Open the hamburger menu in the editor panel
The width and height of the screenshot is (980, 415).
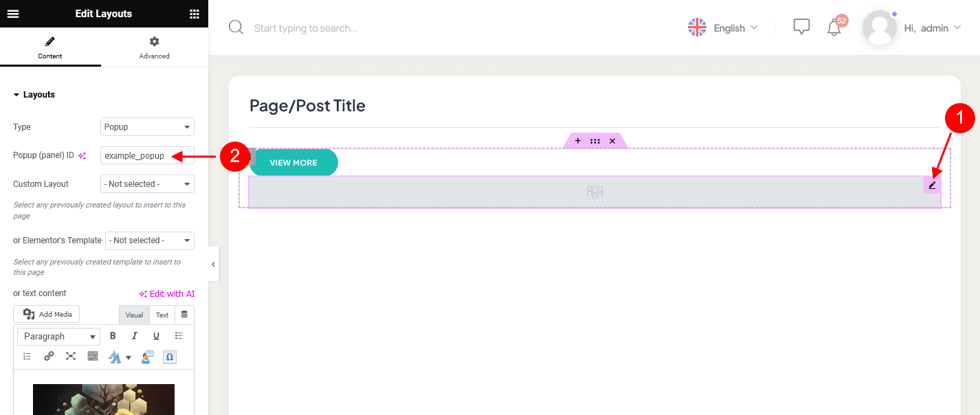pyautogui.click(x=13, y=14)
